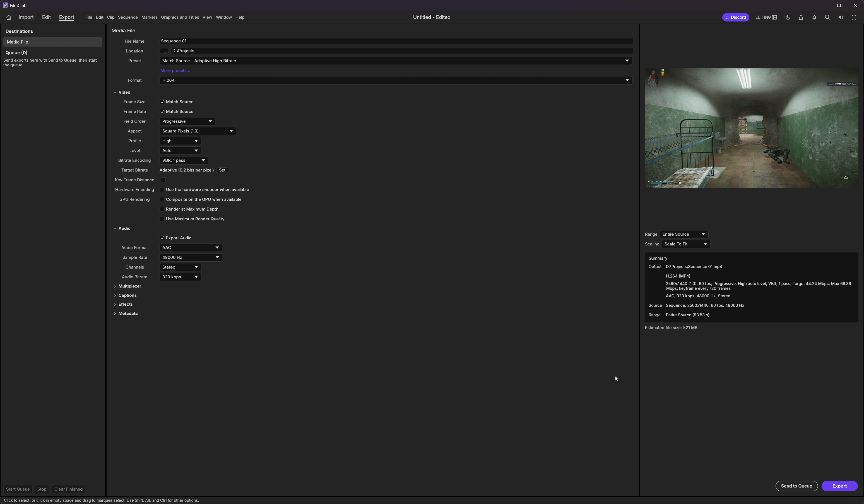Expand the Captions section

pos(115,295)
